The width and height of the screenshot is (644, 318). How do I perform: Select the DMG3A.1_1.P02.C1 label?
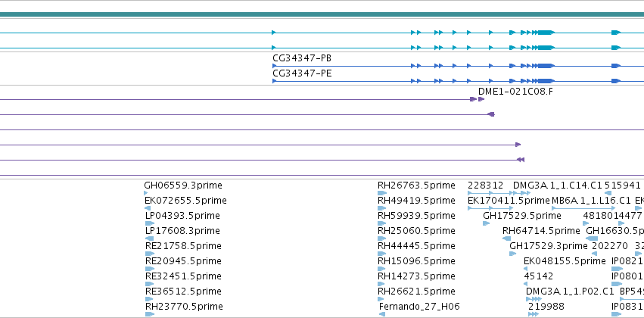(570, 291)
